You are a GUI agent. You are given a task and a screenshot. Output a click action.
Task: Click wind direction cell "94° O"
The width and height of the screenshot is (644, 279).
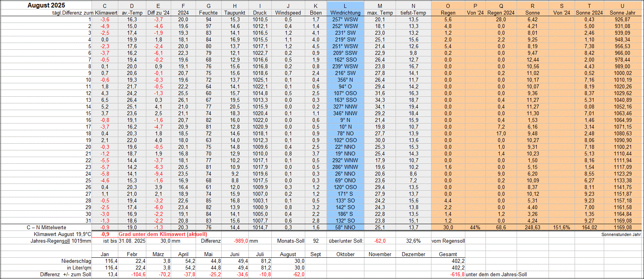[345, 86]
